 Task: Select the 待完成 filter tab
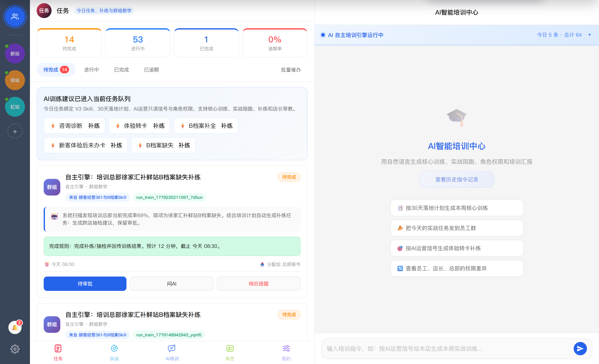point(56,70)
